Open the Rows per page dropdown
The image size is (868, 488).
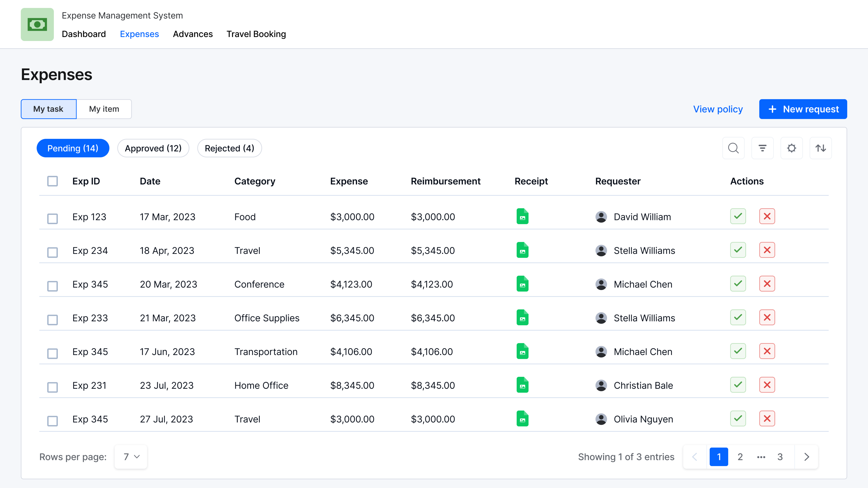(131, 457)
